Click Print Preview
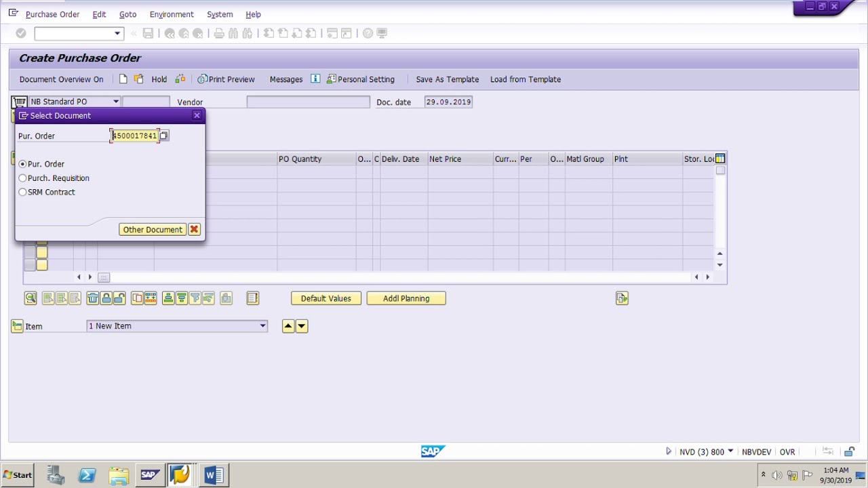 click(x=226, y=79)
